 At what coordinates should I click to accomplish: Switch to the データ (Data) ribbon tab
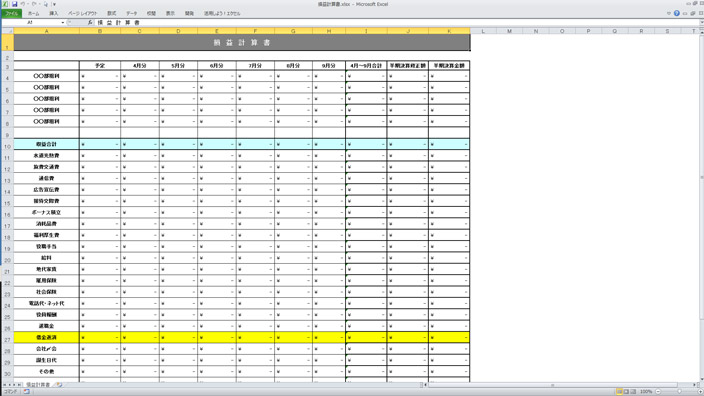coord(132,13)
